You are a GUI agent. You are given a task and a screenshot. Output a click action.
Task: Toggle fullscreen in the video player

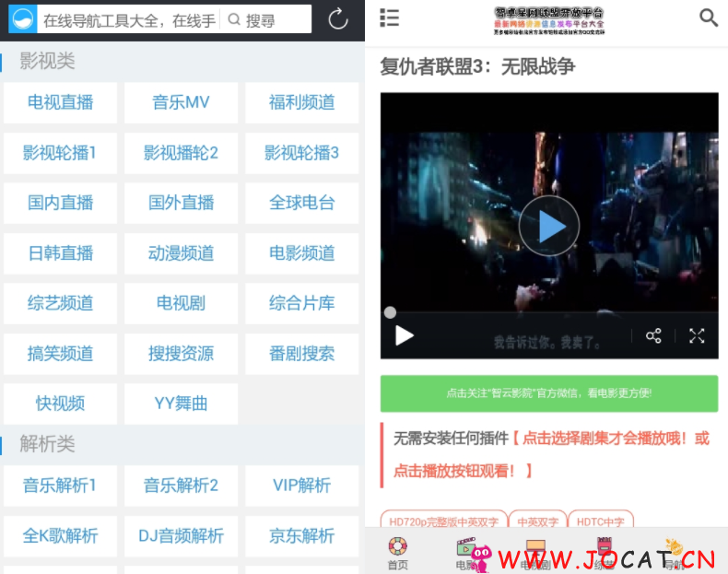click(697, 335)
